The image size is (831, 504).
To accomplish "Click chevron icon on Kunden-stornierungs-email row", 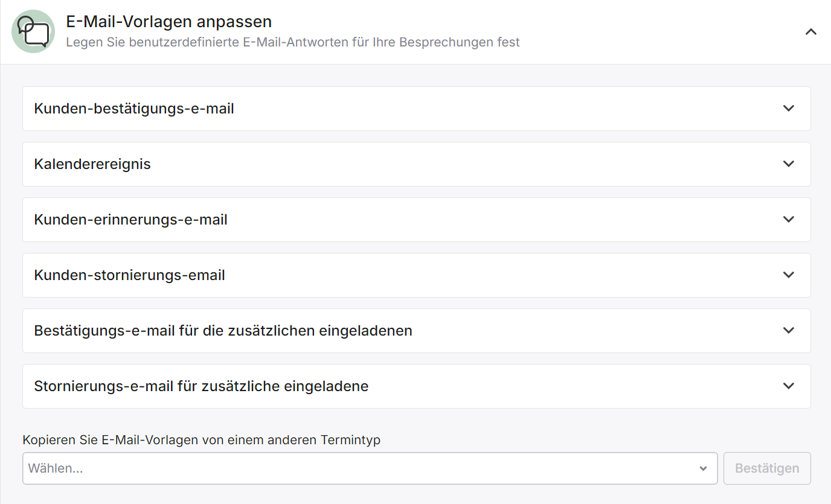I will pos(788,275).
